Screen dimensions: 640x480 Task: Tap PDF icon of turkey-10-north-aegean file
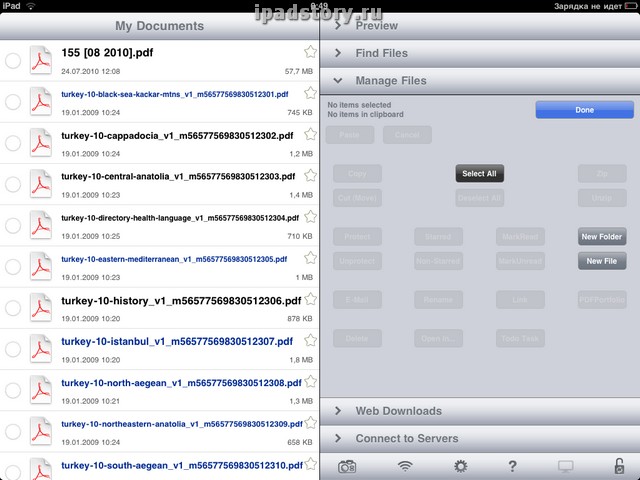click(41, 390)
